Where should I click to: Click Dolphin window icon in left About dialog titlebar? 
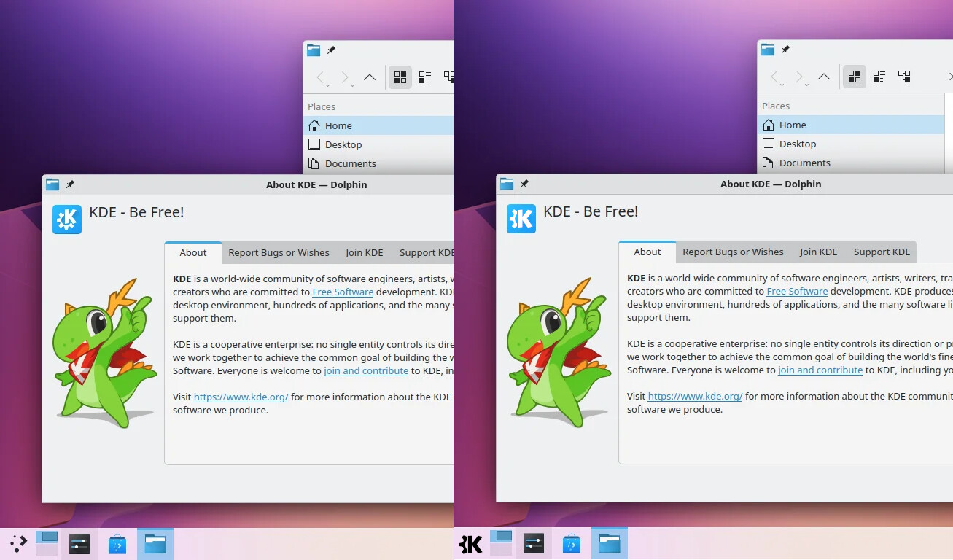pyautogui.click(x=52, y=184)
